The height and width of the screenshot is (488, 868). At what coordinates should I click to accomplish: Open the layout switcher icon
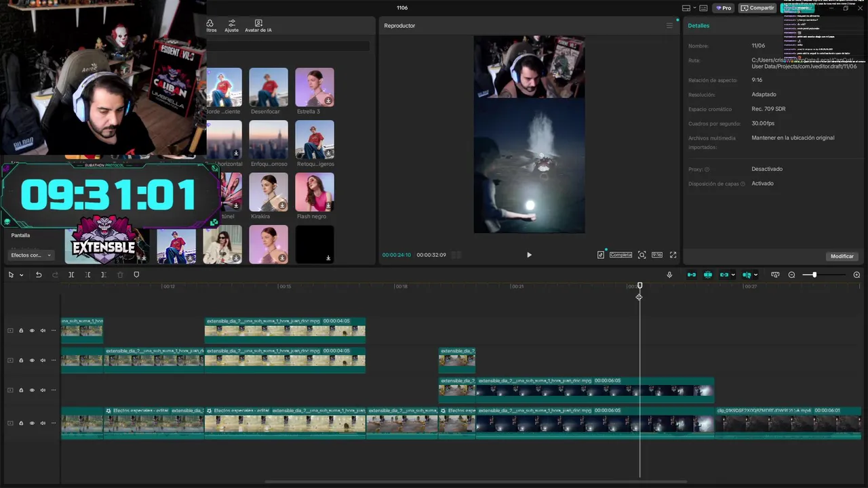[x=686, y=8]
